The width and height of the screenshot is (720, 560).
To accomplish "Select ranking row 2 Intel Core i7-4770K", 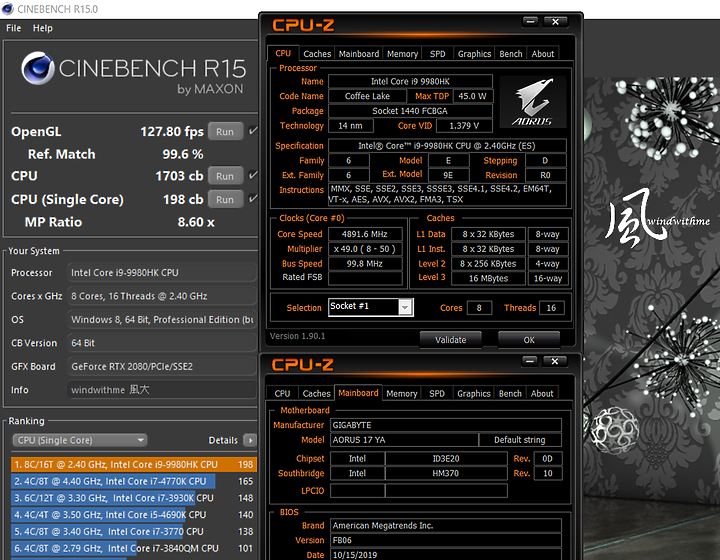I will coord(134,481).
